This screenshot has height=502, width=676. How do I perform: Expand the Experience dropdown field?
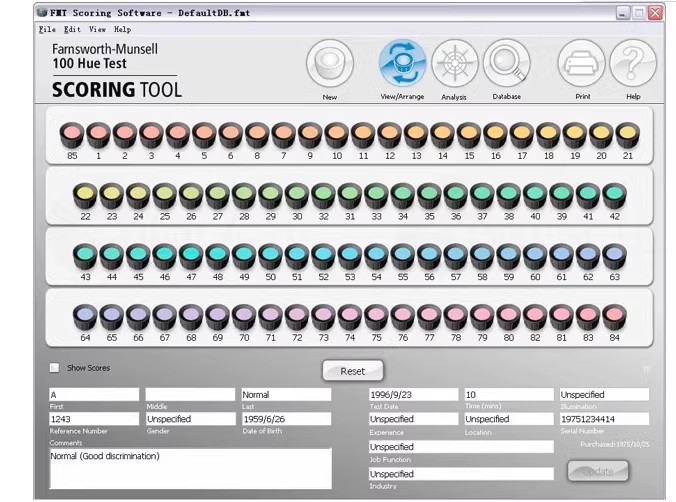coord(413,419)
